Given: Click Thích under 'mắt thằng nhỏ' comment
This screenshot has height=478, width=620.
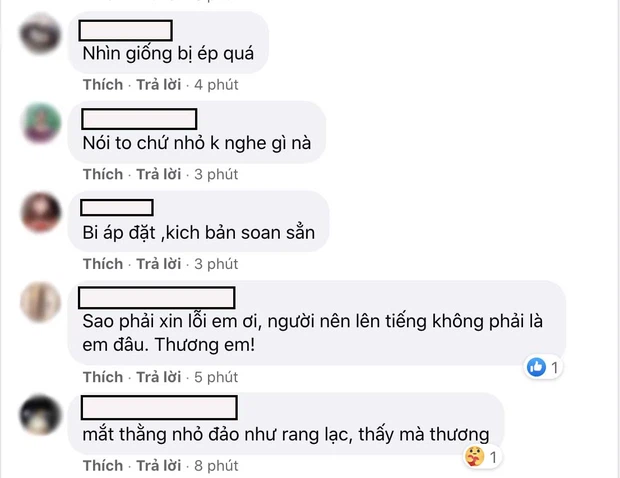Looking at the screenshot, I should pos(103,466).
